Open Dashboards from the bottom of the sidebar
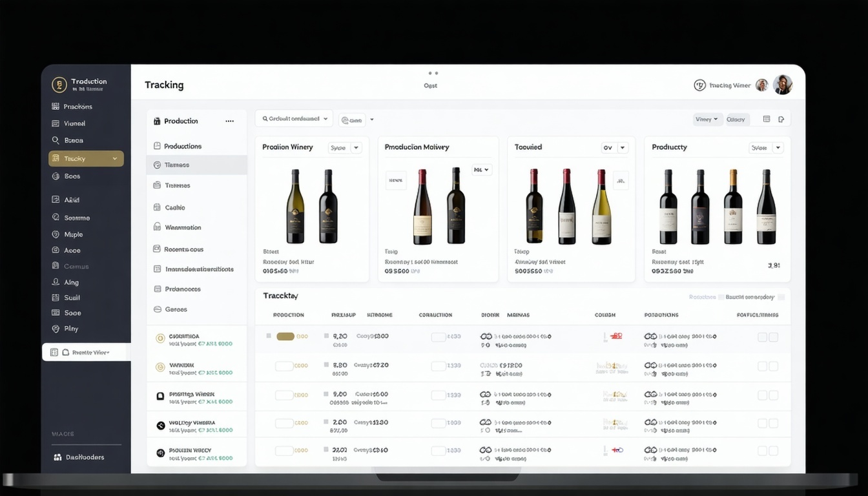Image resolution: width=868 pixels, height=496 pixels. (x=85, y=457)
